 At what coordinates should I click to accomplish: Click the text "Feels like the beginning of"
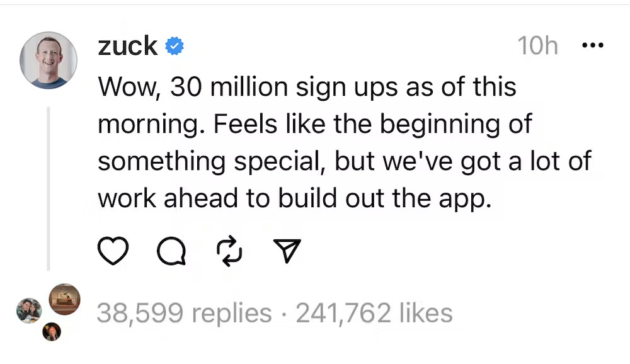pos(372,123)
